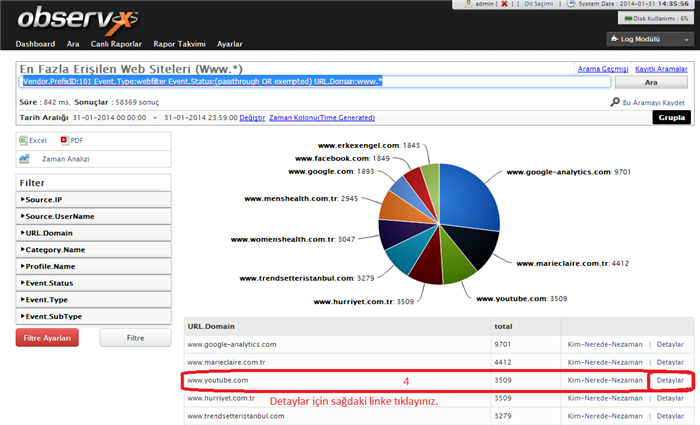The height and width of the screenshot is (425, 700).
Task: Click the observx logo
Action: coord(78,20)
